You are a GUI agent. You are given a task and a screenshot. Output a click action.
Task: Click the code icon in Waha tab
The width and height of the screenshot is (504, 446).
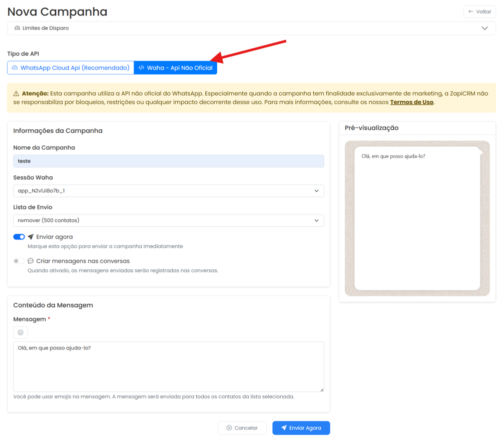click(x=141, y=68)
